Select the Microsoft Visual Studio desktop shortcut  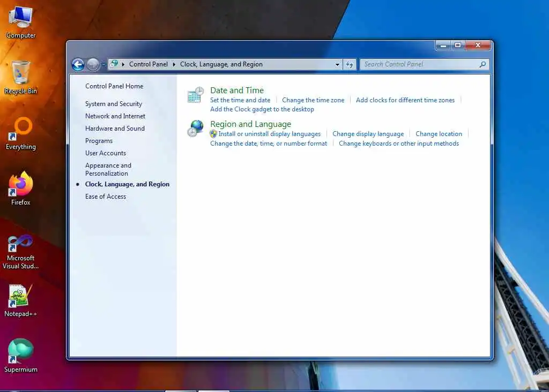pyautogui.click(x=21, y=252)
